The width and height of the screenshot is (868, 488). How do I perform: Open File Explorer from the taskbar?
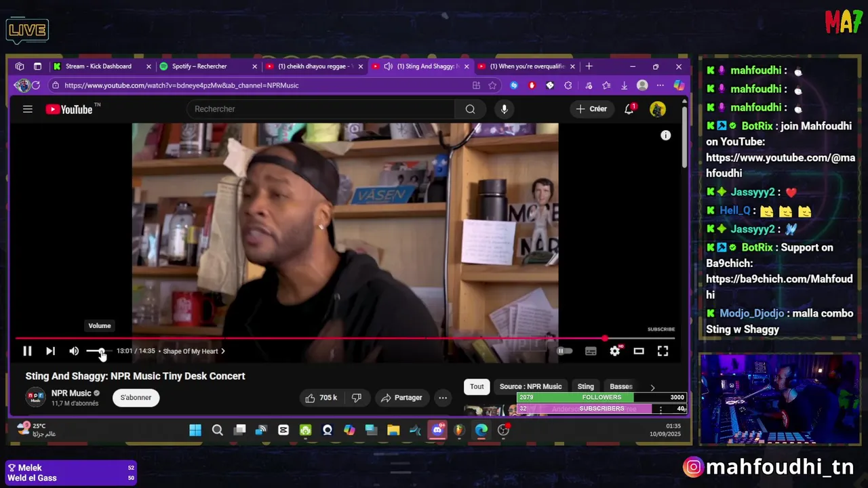pos(393,430)
